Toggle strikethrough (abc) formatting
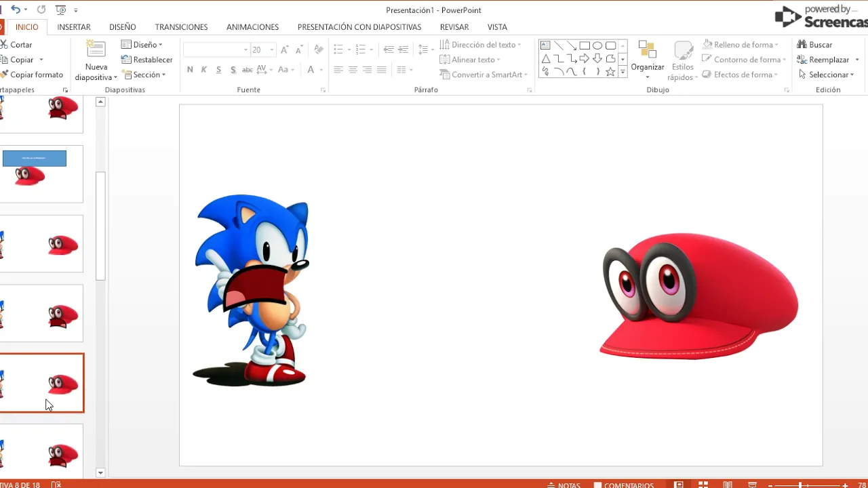The height and width of the screenshot is (488, 868). point(247,70)
